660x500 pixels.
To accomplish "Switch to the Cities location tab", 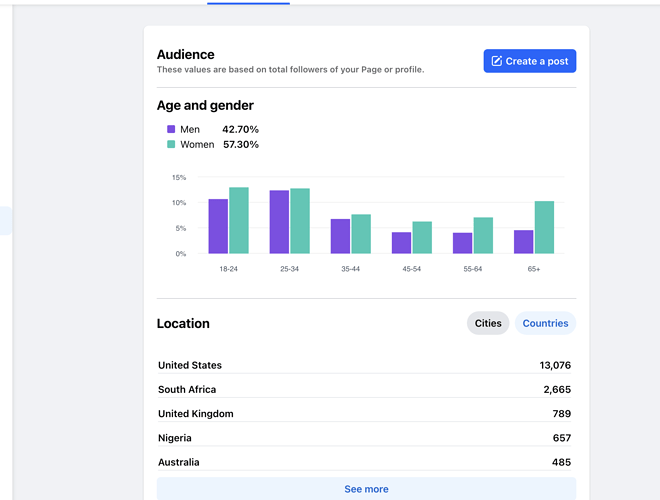I will click(x=488, y=323).
